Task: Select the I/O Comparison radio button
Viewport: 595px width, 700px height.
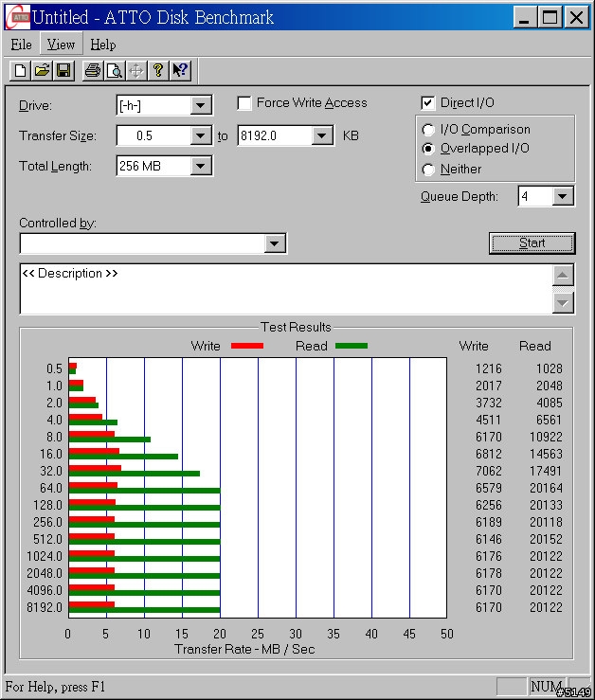Action: pos(428,130)
